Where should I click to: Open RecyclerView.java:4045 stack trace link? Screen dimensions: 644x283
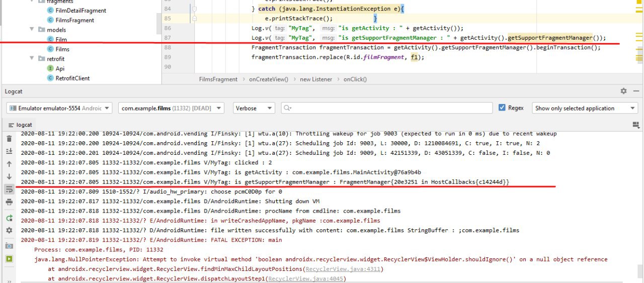click(x=306, y=278)
